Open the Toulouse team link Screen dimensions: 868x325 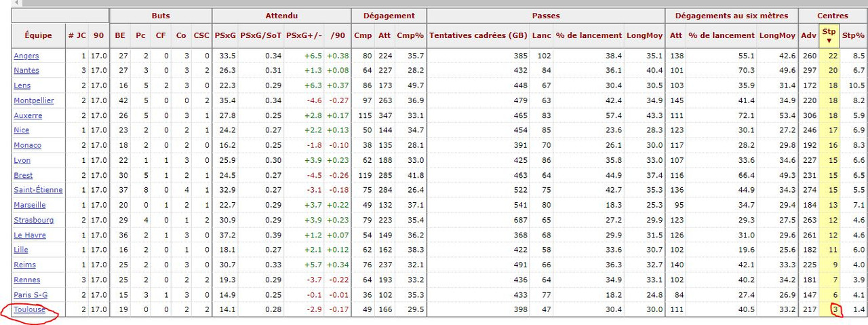coord(30,309)
